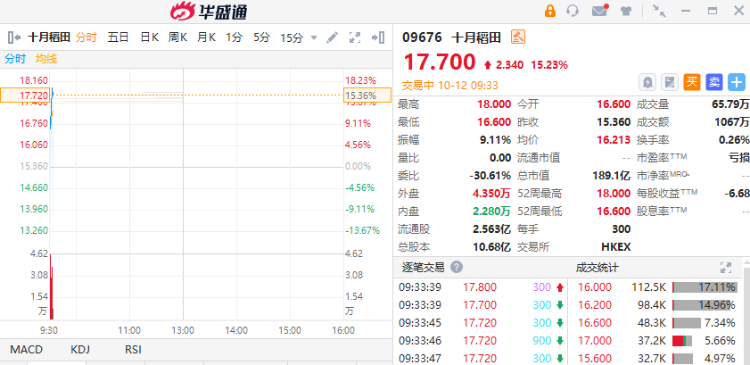Expand the trades panel fullscreen icon
750x365 pixels.
click(726, 267)
